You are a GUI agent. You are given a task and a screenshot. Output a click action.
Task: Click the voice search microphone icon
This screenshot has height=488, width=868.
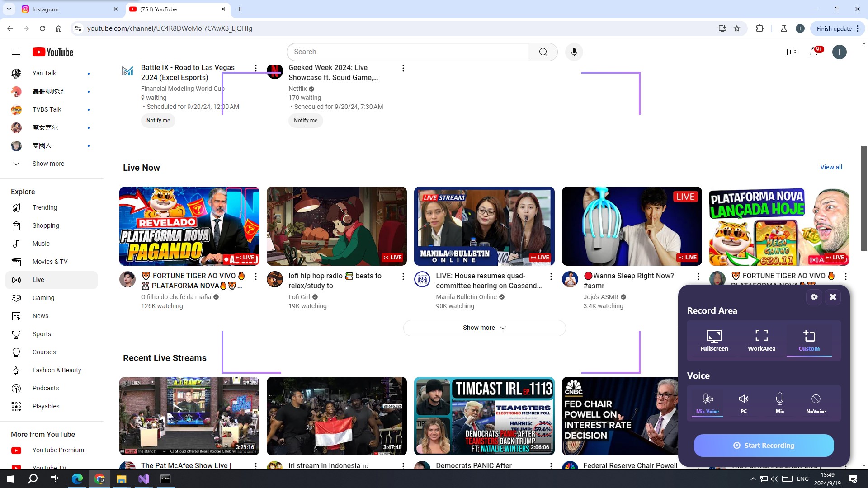pos(574,52)
